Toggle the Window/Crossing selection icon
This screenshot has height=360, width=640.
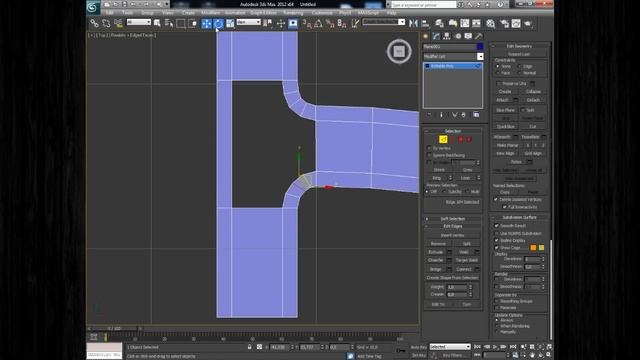pyautogui.click(x=192, y=23)
